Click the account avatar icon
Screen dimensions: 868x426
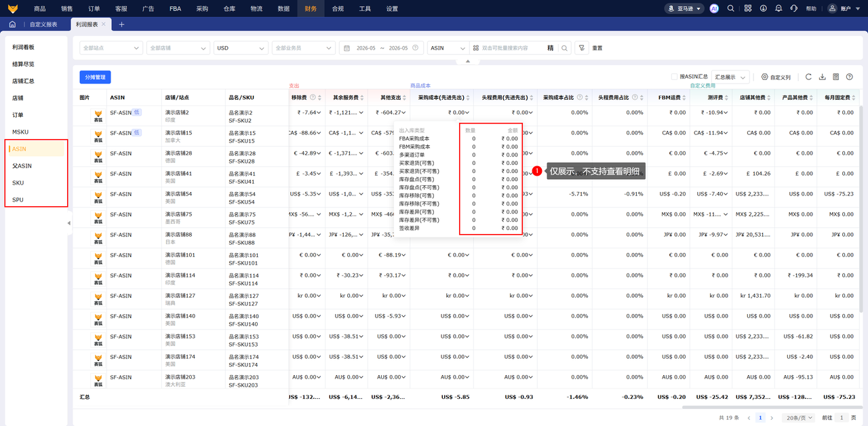pyautogui.click(x=832, y=9)
